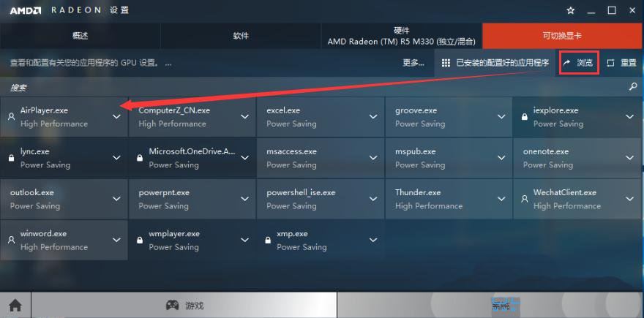
Task: Click the Home icon at bottom left
Action: 15,306
